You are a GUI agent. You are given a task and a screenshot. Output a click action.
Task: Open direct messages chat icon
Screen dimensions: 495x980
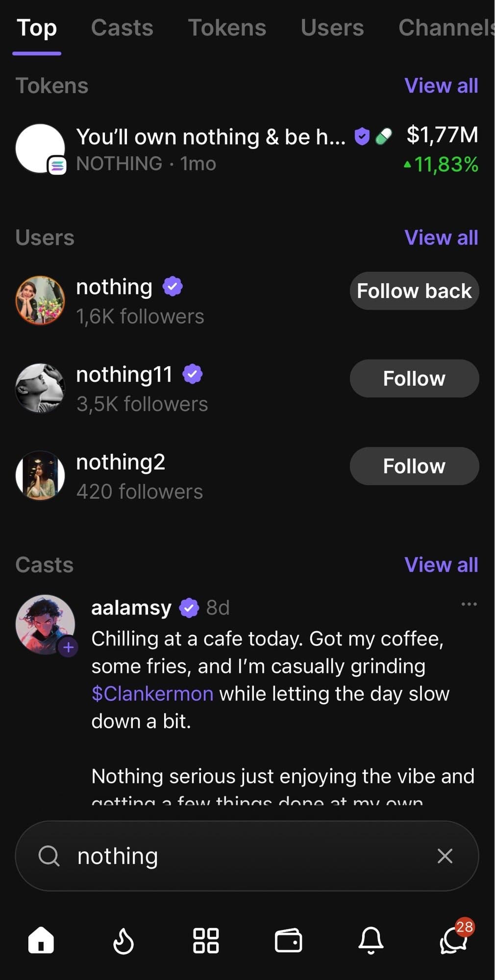[x=454, y=940]
